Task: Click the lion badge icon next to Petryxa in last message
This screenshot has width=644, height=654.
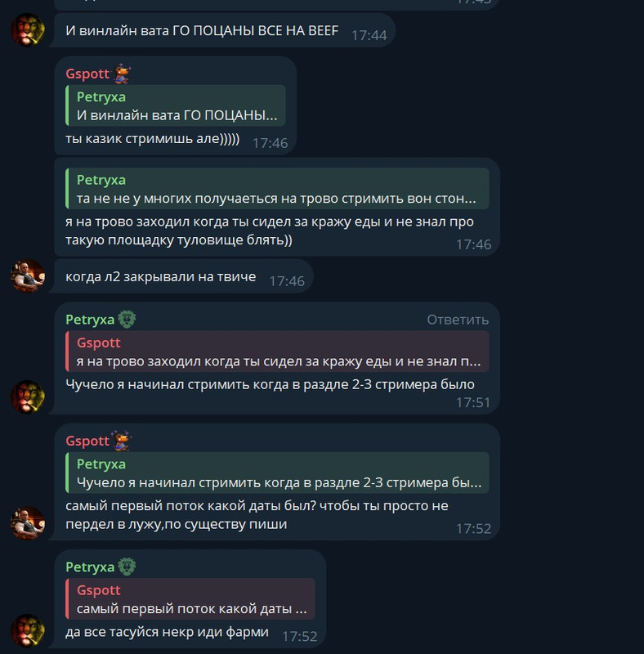Action: [127, 567]
